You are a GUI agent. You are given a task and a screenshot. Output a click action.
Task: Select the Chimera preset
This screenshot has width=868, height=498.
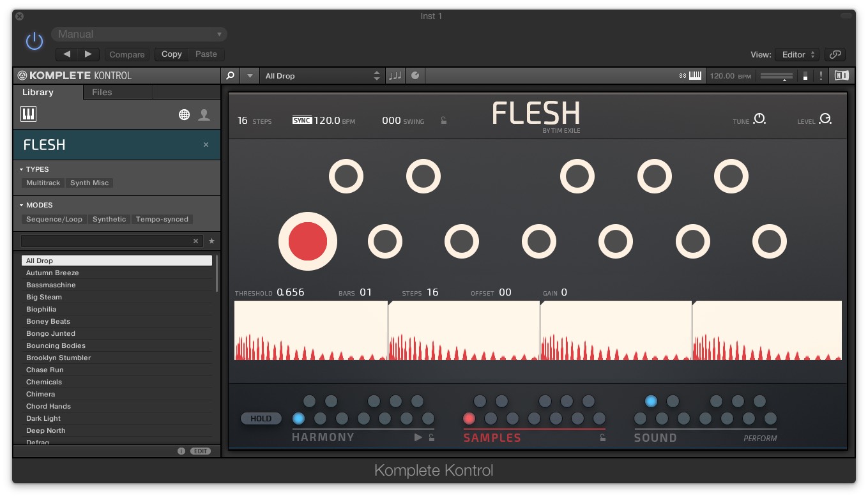[117, 394]
